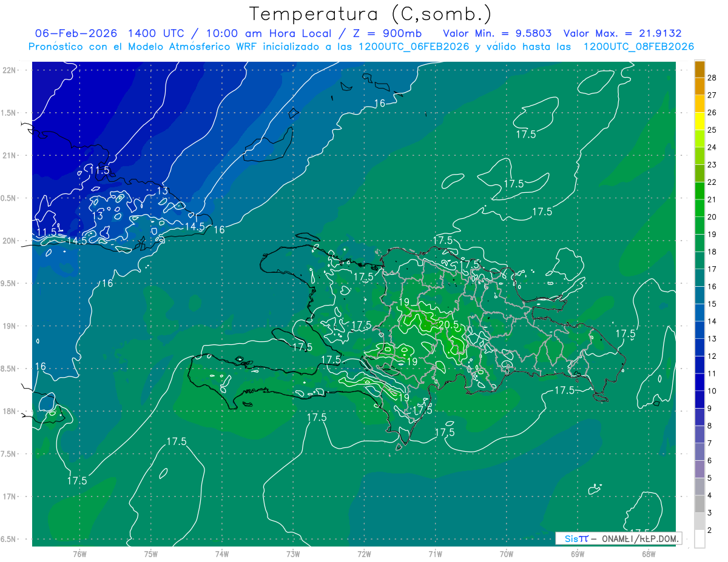Click the Temperatura (C,somb.) chart title
728x562 pixels.
(371, 14)
